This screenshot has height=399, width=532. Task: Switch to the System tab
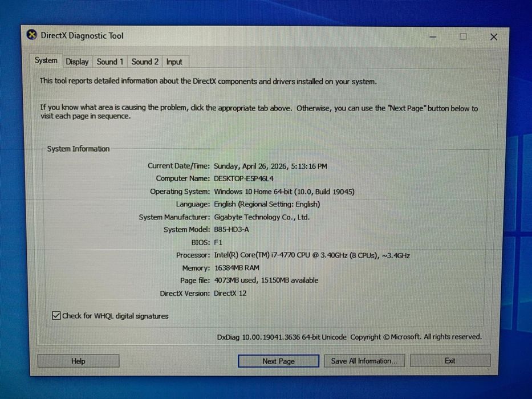(x=46, y=61)
